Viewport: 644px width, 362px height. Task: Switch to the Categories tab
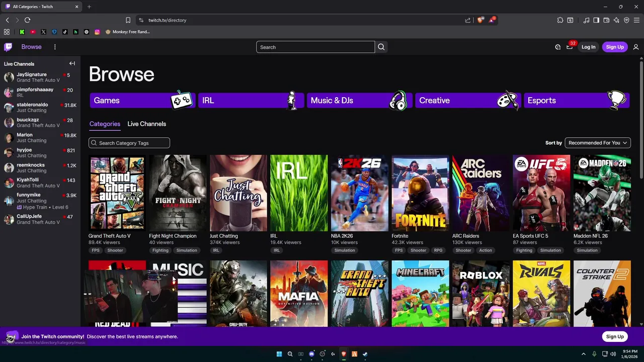(x=105, y=124)
